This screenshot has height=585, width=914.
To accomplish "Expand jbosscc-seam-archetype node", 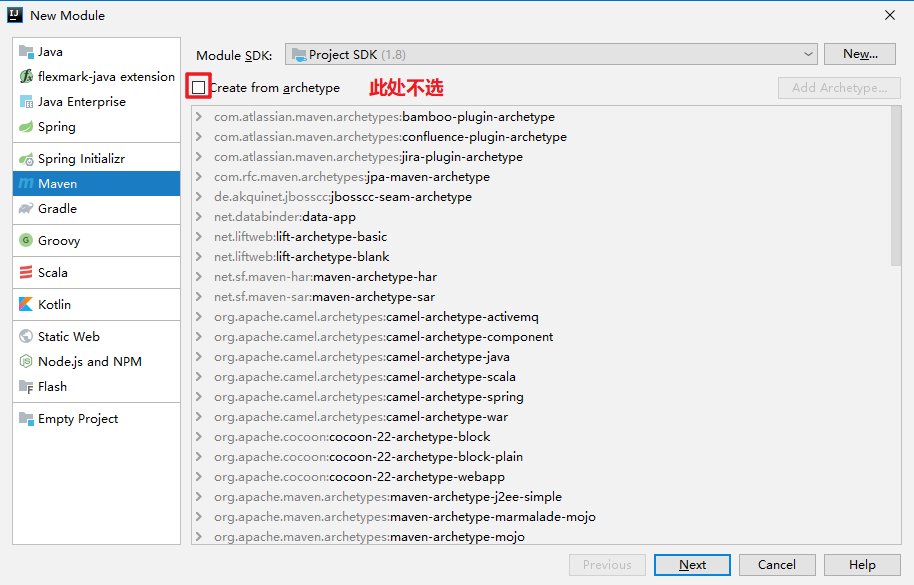I will point(199,196).
